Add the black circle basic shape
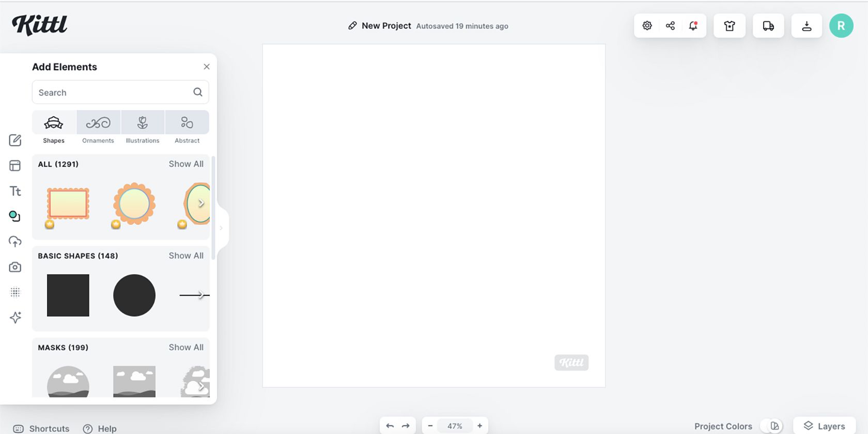Viewport: 868px width, 434px height. pyautogui.click(x=134, y=295)
